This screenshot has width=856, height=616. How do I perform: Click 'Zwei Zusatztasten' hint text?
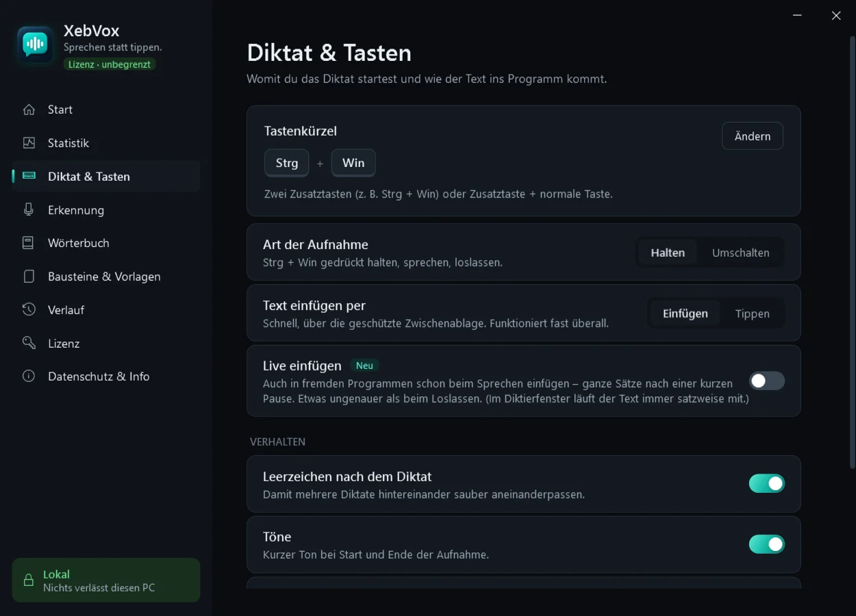(438, 194)
